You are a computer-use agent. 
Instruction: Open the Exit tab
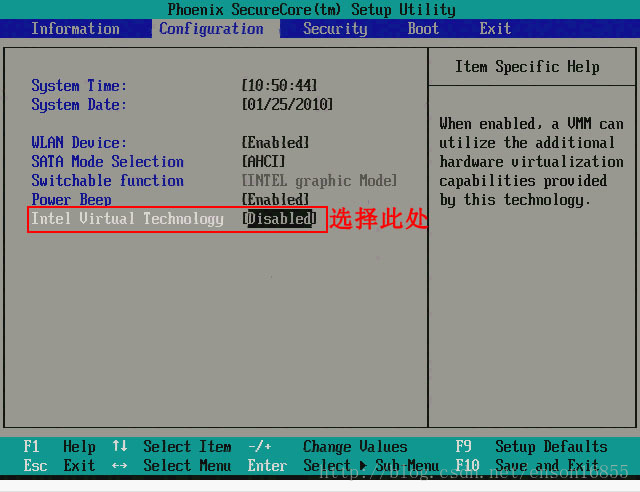click(x=495, y=29)
